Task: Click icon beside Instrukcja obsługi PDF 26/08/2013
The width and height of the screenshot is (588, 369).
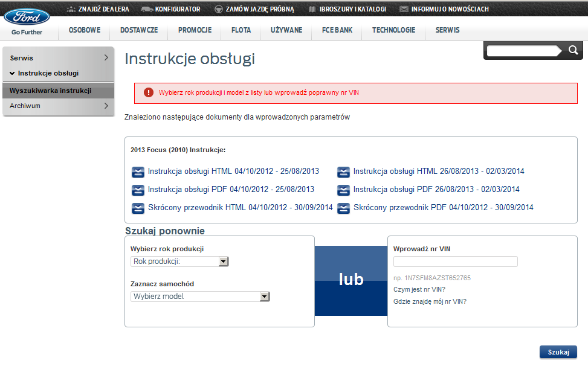Action: click(x=343, y=190)
